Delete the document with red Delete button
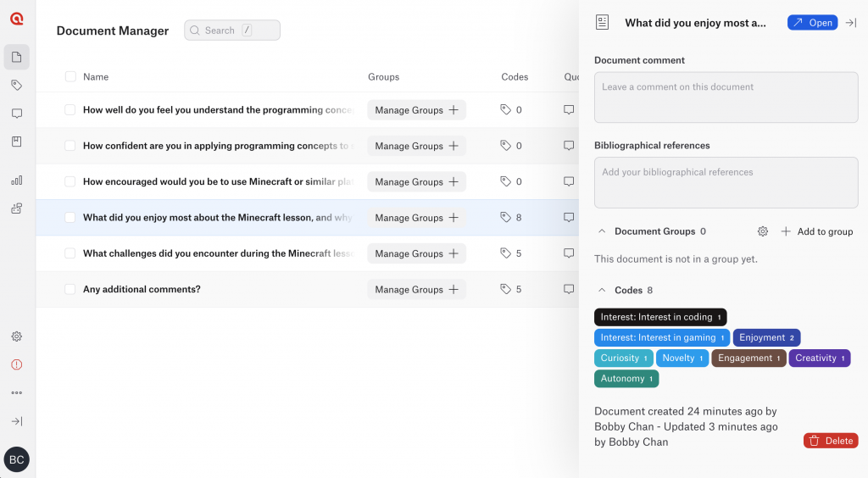The image size is (868, 478). (x=830, y=441)
